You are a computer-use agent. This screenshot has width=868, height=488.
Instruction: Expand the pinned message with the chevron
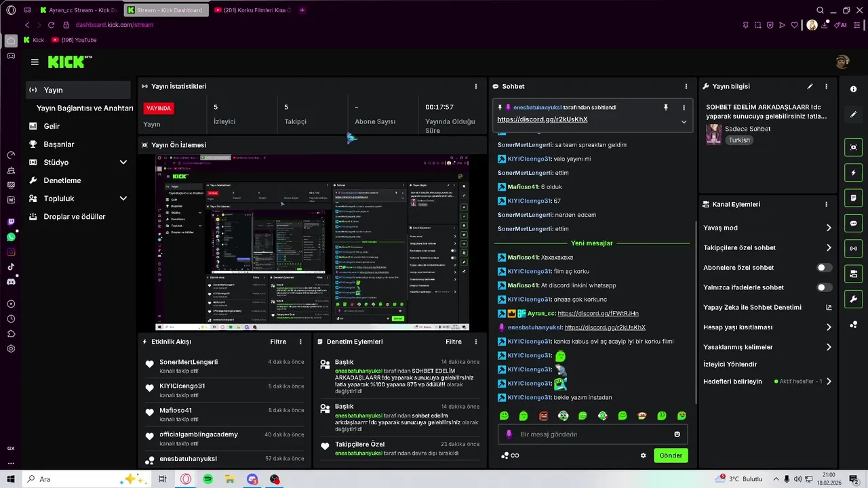point(684,122)
